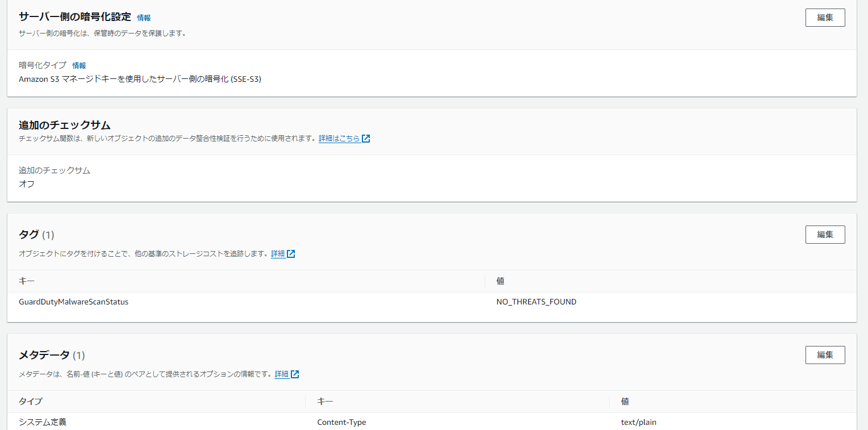Select the SSE-S3 encryption type text
868x430 pixels.
[140, 80]
